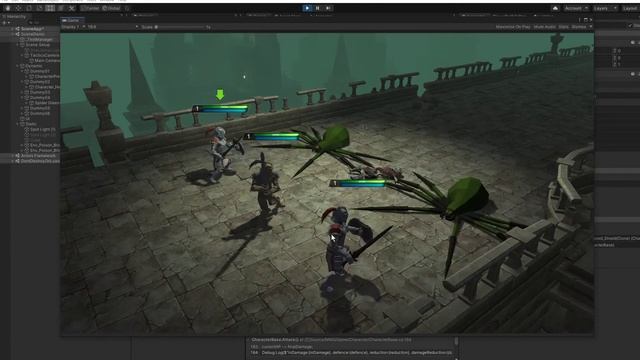The width and height of the screenshot is (640, 360).
Task: Expand the Actions Framework scene arrow
Action: [13, 156]
